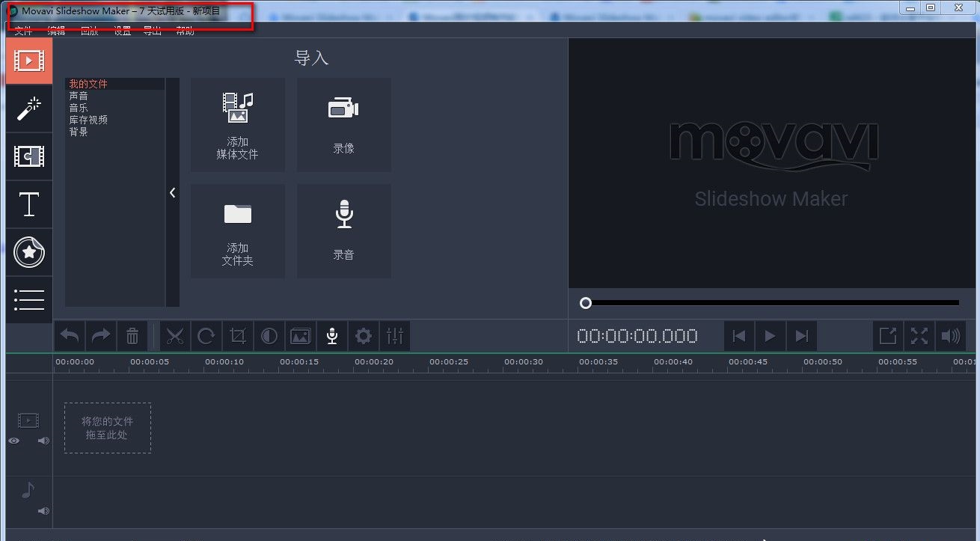Select the Split scissors tool
980x541 pixels.
(x=175, y=337)
